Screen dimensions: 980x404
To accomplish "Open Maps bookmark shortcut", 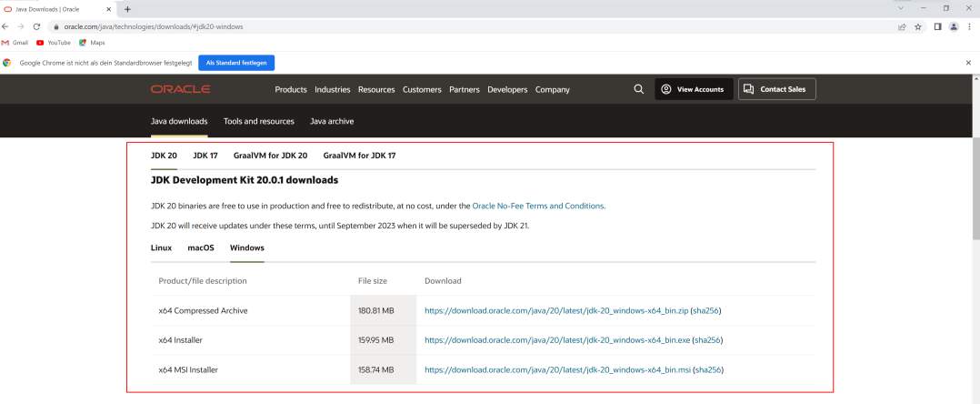I will click(x=92, y=42).
